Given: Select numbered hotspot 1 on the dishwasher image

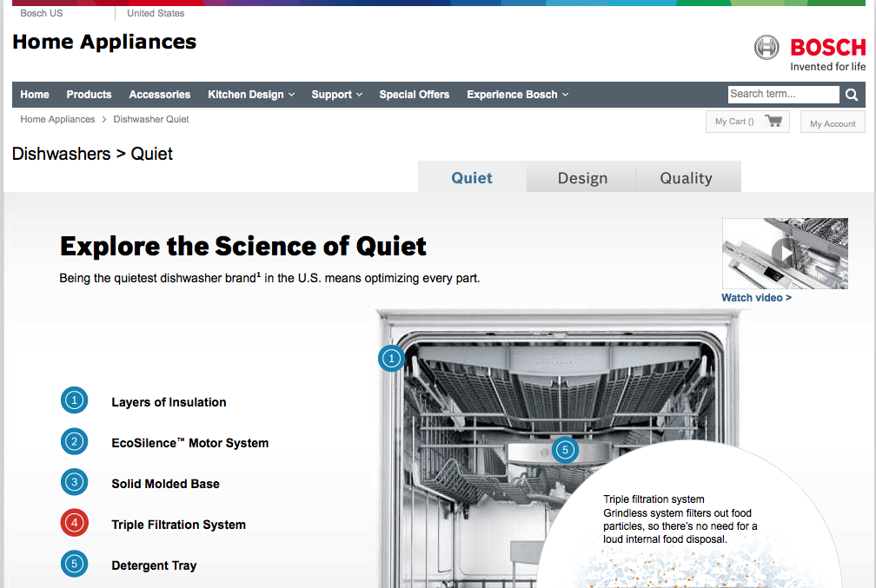Looking at the screenshot, I should tap(391, 358).
